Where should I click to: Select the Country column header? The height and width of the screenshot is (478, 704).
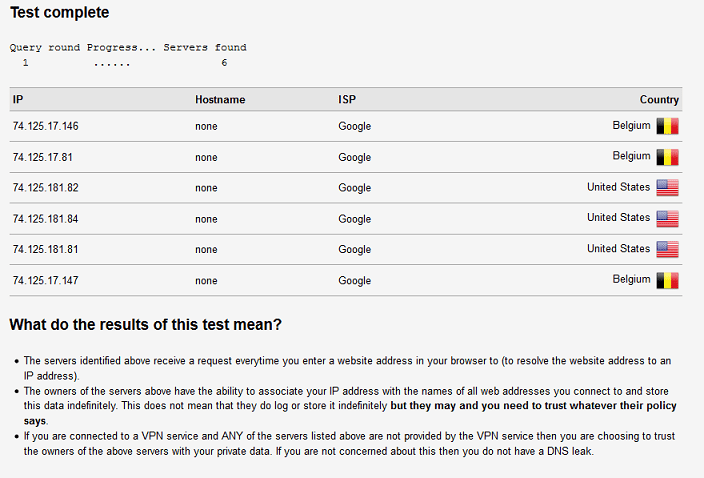[659, 100]
